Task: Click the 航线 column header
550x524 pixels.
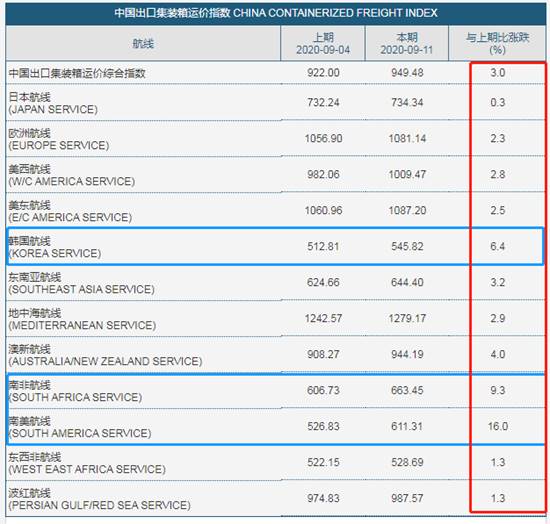Action: tap(143, 43)
